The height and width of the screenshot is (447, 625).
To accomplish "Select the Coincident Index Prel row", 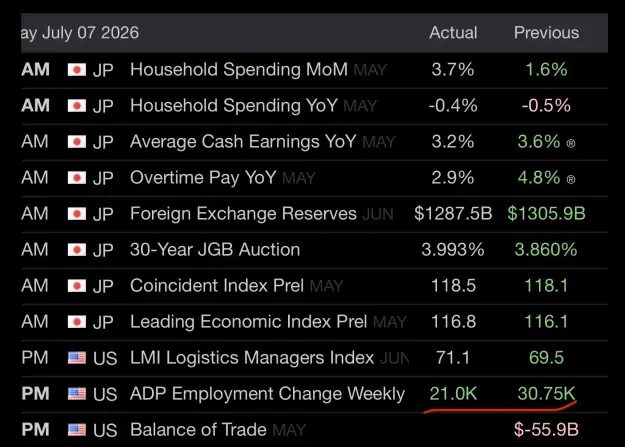I will [x=314, y=286].
